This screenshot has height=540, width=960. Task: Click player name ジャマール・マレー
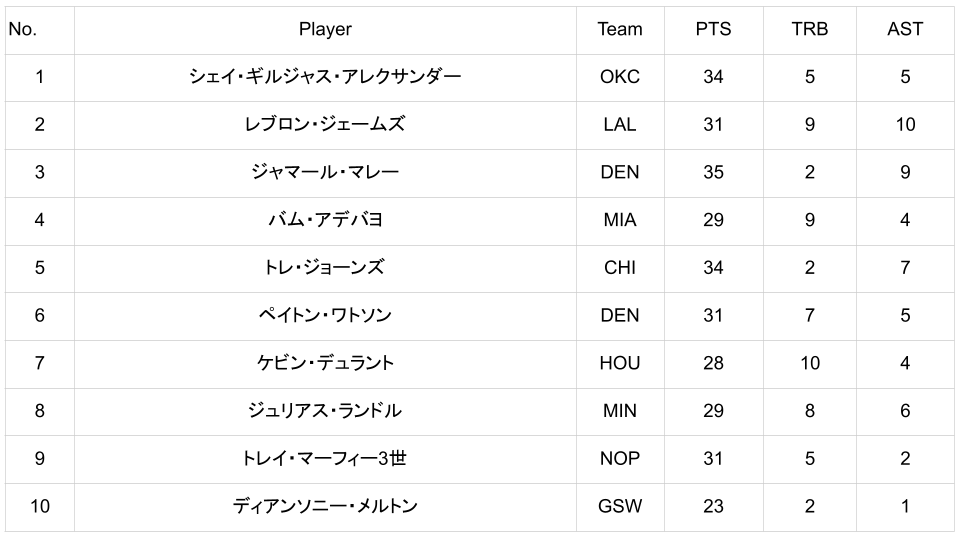pyautogui.click(x=325, y=172)
